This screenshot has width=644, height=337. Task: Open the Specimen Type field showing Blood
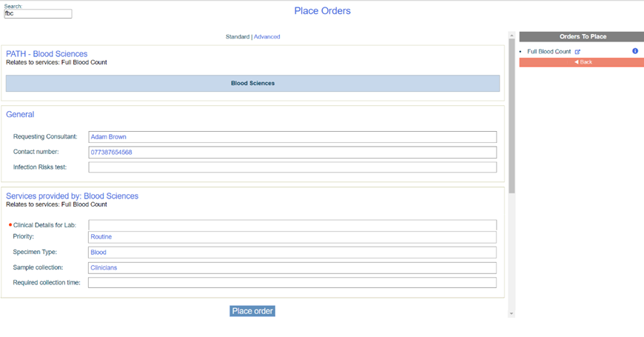[292, 253]
